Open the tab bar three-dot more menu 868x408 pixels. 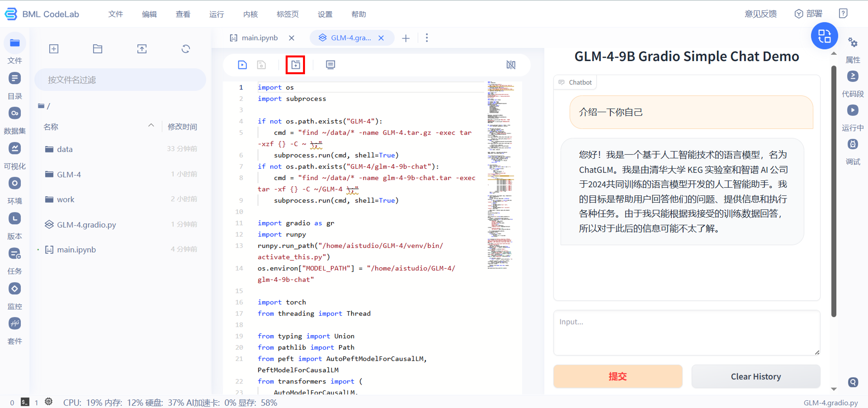click(427, 38)
